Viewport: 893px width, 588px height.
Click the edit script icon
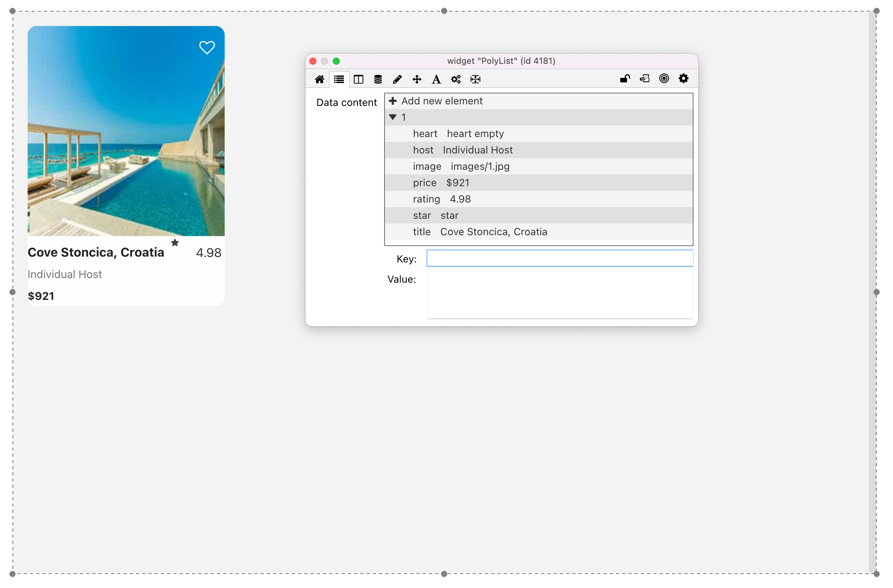tap(644, 79)
